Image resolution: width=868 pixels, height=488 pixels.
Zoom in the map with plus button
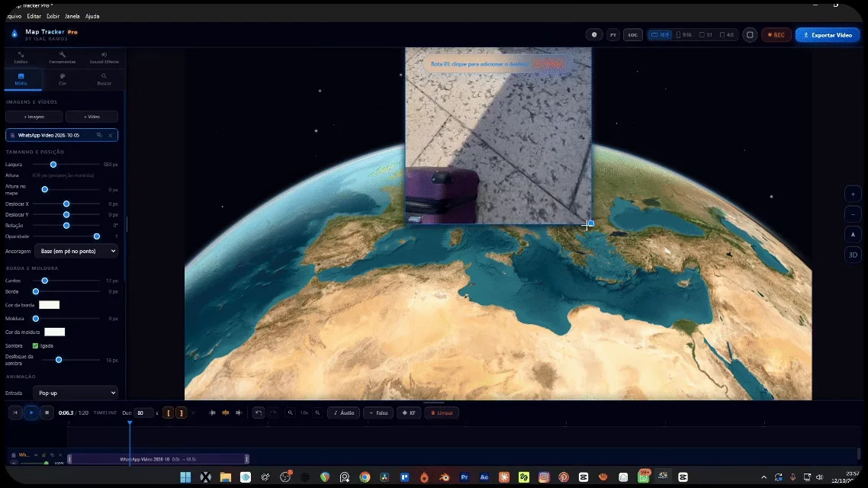click(x=853, y=194)
